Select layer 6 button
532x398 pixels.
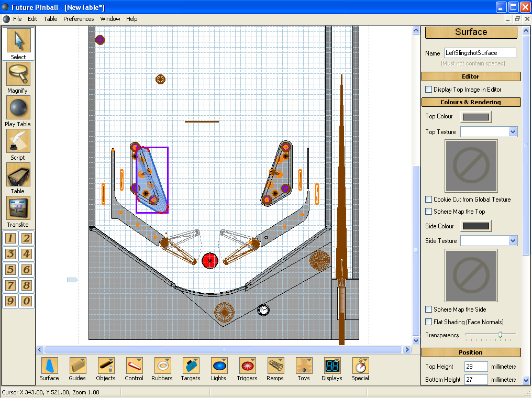pyautogui.click(x=27, y=270)
